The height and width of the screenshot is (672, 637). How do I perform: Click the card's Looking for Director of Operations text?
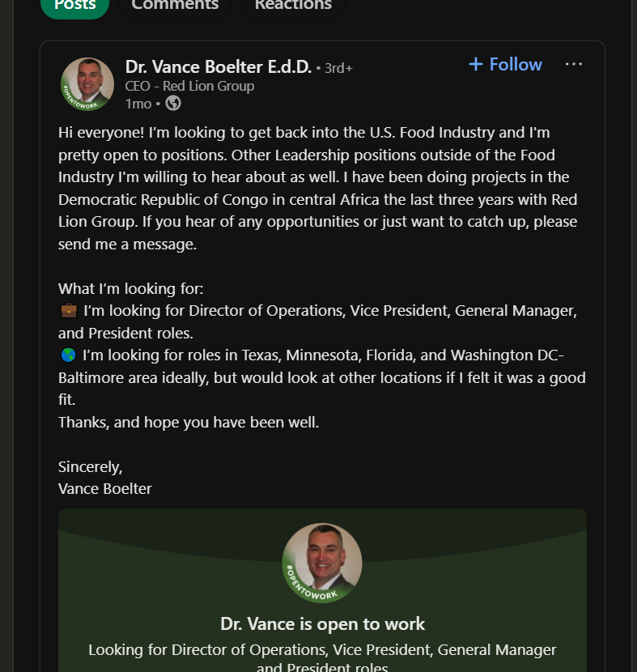(x=322, y=649)
